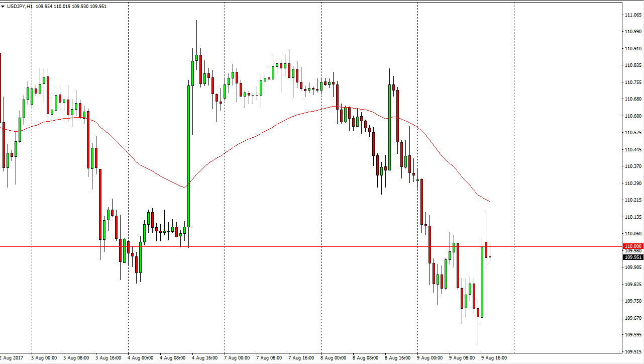644x364 pixels.
Task: Click the black 109.951 current price tag
Action: click(x=632, y=257)
